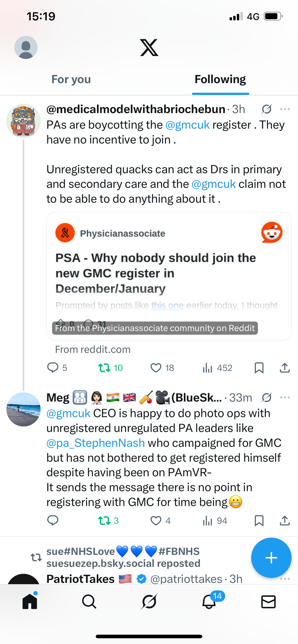Open Grok from bottom navigation
Image resolution: width=298 pixels, height=644 pixels.
click(149, 602)
